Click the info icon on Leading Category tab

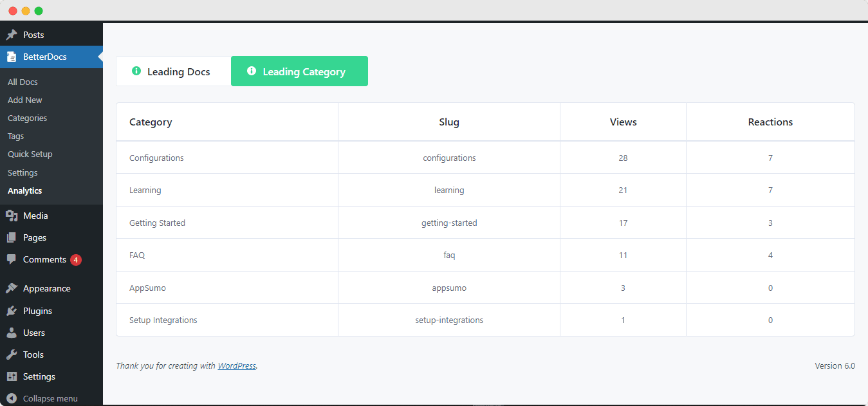252,71
